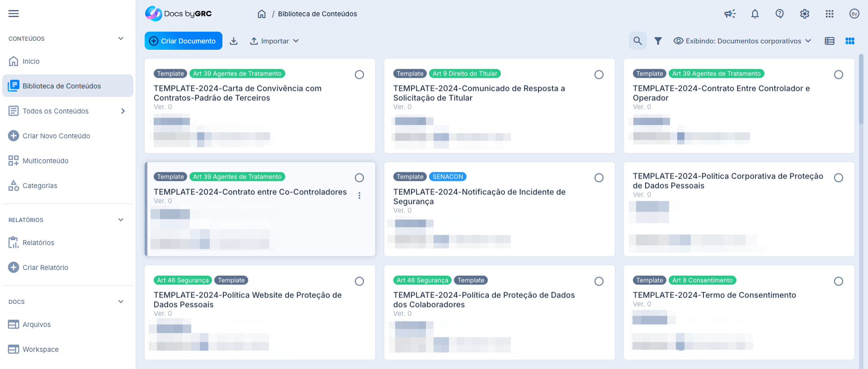This screenshot has width=868, height=369.
Task: Click the filter funnel icon
Action: 658,41
